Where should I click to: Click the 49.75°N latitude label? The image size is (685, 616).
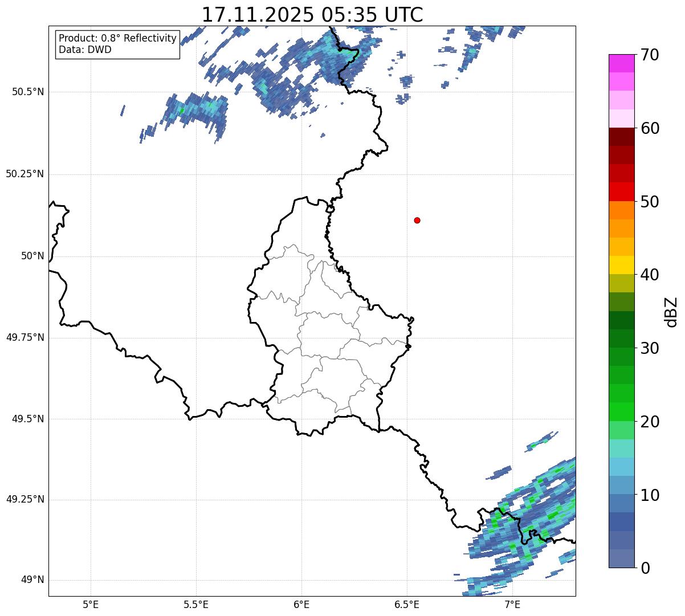pos(25,337)
